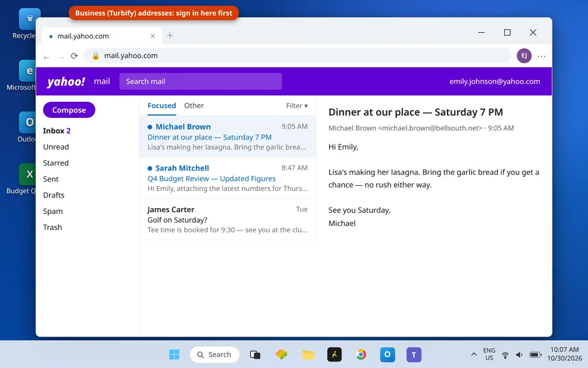Open Michael Brown's dinner email
588x368 pixels.
(x=227, y=137)
